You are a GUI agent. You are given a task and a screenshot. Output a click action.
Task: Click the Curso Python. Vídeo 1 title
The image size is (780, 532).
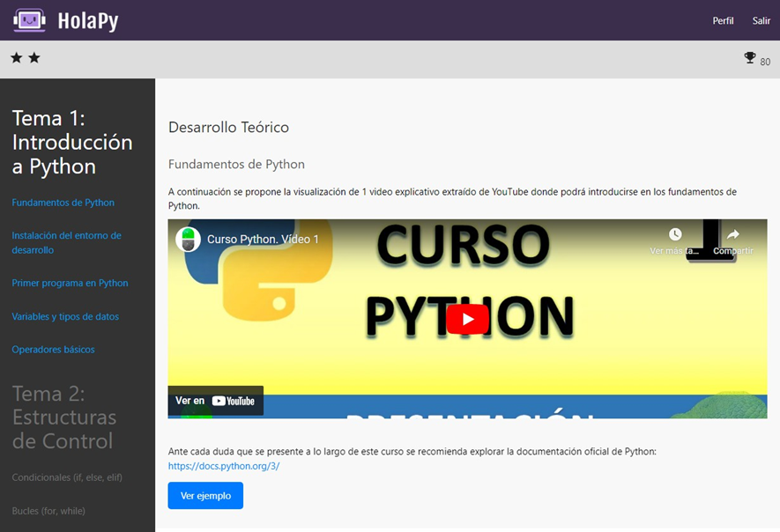click(x=263, y=240)
